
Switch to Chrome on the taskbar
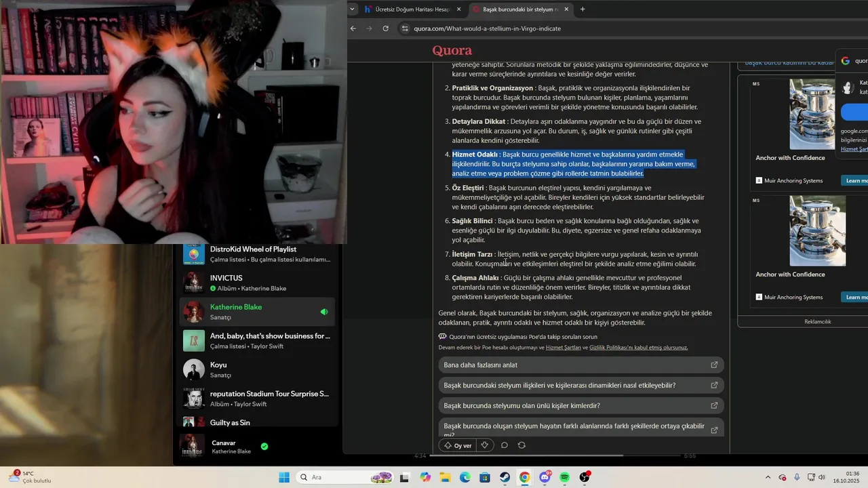click(x=525, y=477)
